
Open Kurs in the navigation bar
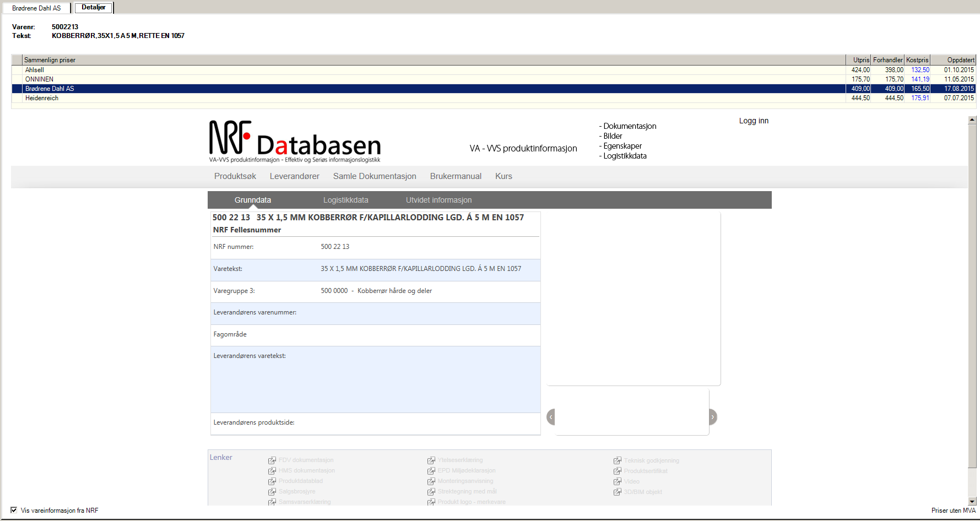point(503,176)
